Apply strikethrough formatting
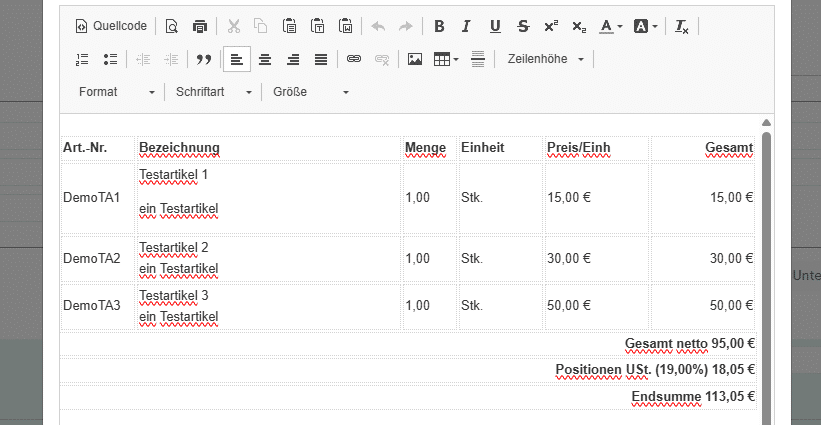821x425 pixels. coord(523,26)
